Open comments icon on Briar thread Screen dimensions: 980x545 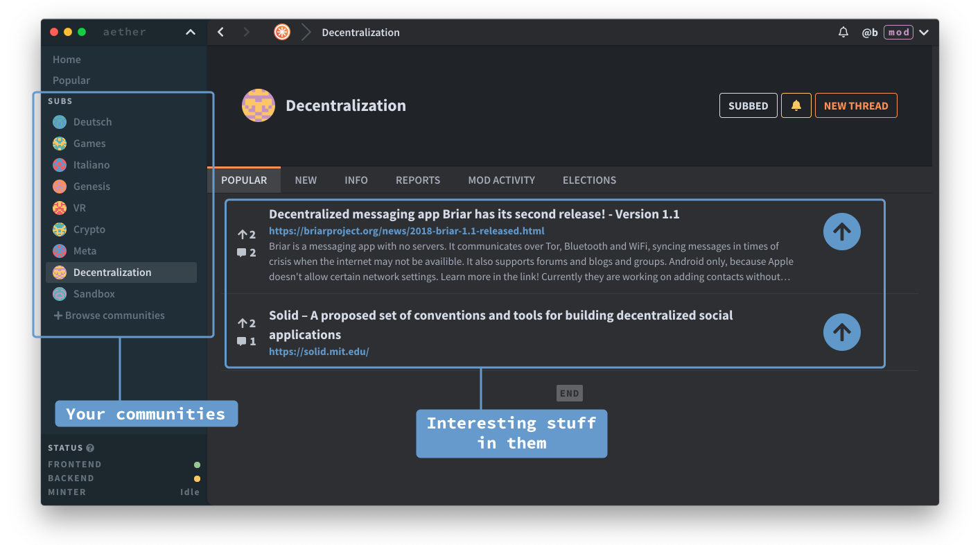pyautogui.click(x=242, y=252)
